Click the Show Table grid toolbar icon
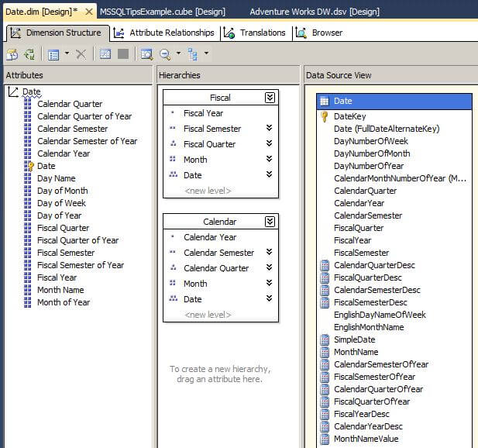The width and height of the screenshot is (478, 448). tap(105, 54)
